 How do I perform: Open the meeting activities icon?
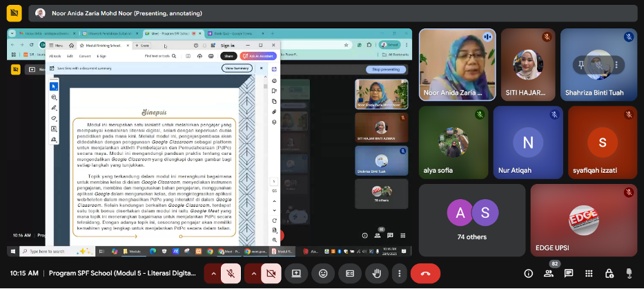[x=589, y=274]
